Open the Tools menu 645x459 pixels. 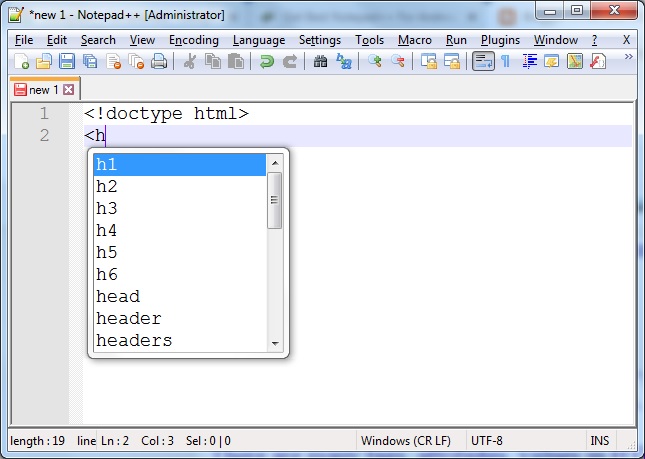[x=369, y=40]
